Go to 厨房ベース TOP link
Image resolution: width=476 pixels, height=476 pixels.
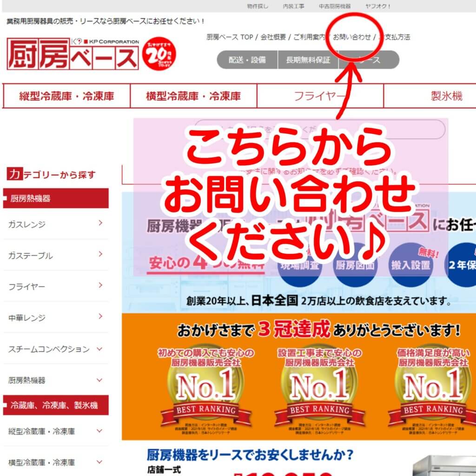(230, 37)
